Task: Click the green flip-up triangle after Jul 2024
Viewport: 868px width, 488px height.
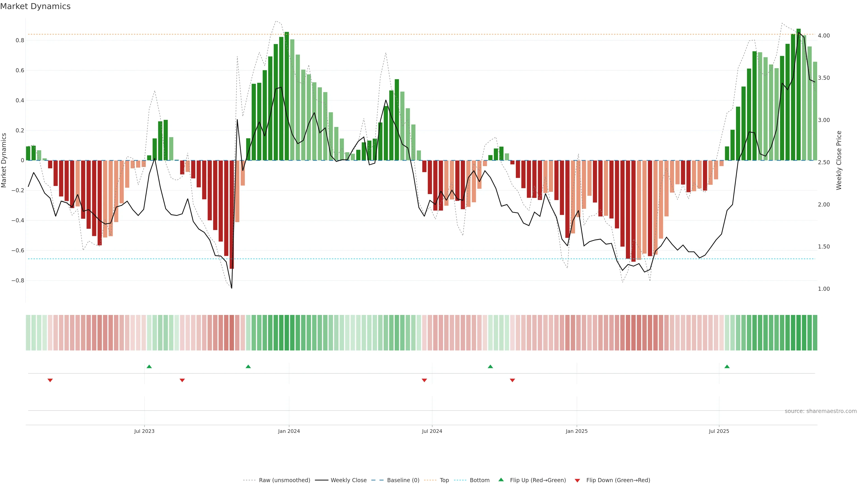Action: coord(490,366)
